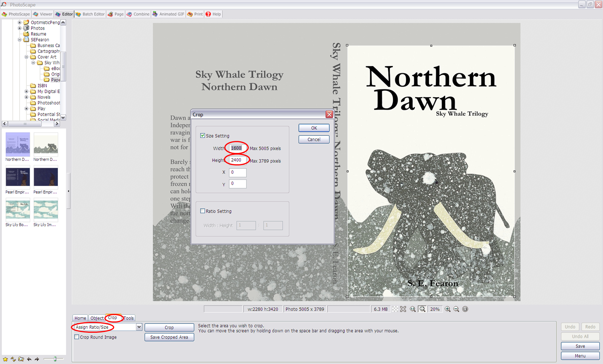Screen dimensions: 603x364
Task: Check the Crop Round Image option
Action: click(77, 337)
